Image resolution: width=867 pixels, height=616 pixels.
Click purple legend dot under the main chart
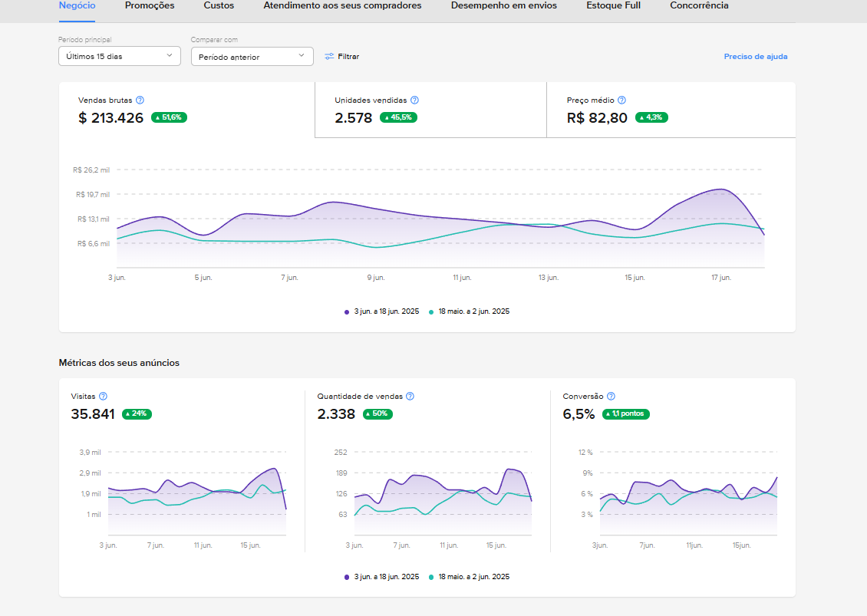click(347, 312)
